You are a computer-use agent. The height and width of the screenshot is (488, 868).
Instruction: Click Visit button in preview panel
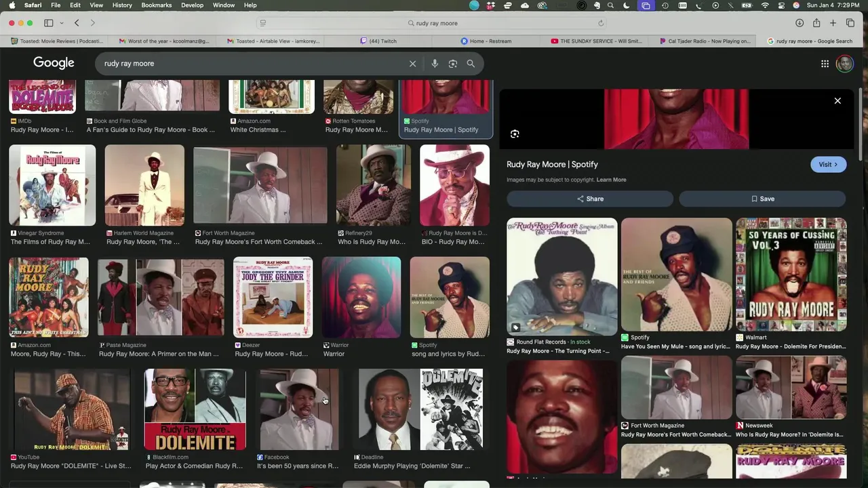[828, 165]
